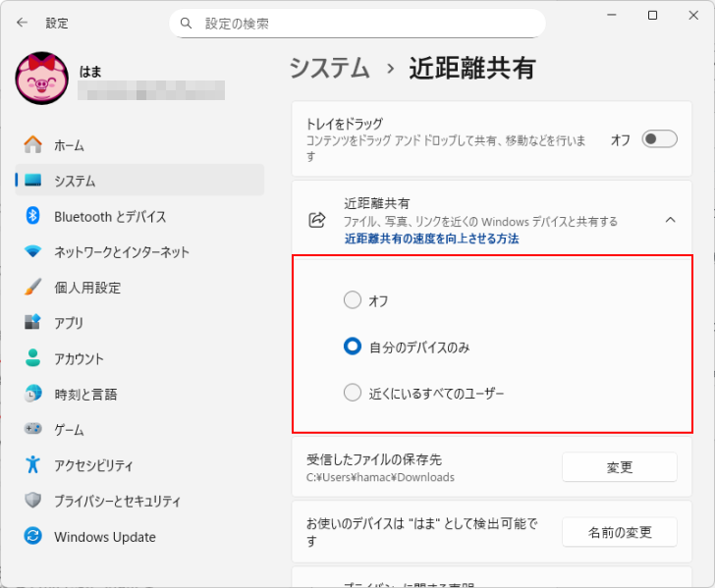The width and height of the screenshot is (715, 588).
Task: Collapse the 近距離共有 section chevron
Action: pos(670,220)
